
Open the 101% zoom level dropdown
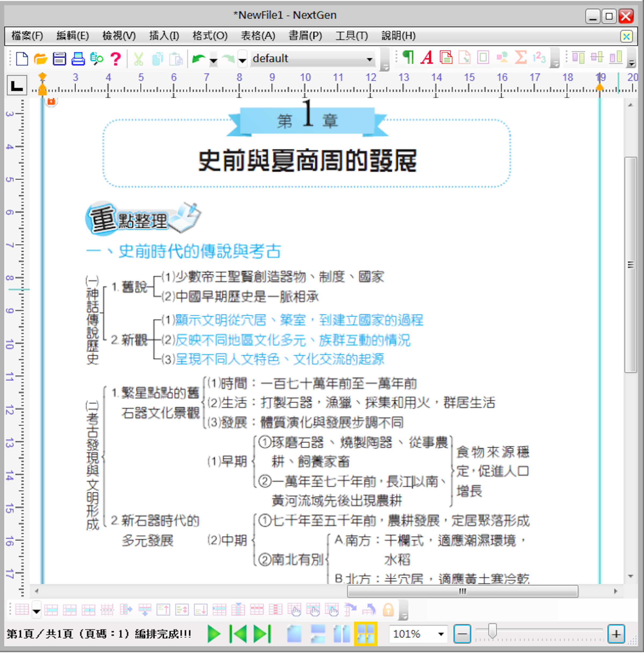pyautogui.click(x=441, y=634)
